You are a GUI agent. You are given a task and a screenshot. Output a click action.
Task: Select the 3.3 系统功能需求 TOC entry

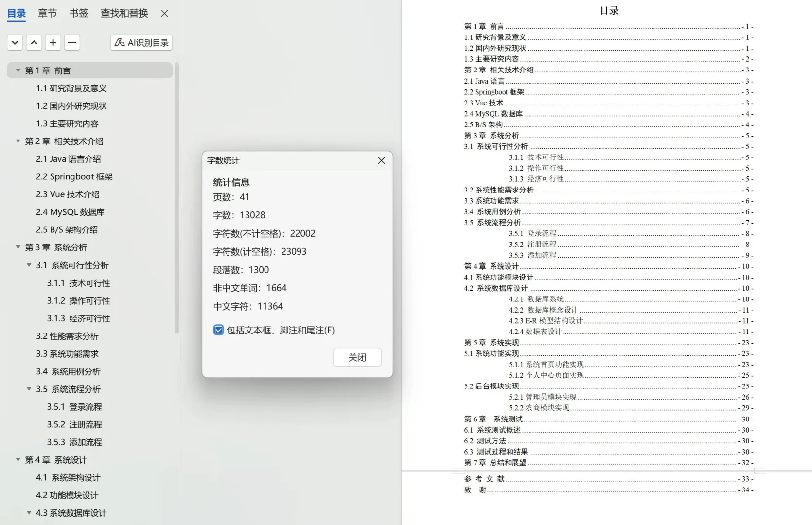[x=67, y=354]
